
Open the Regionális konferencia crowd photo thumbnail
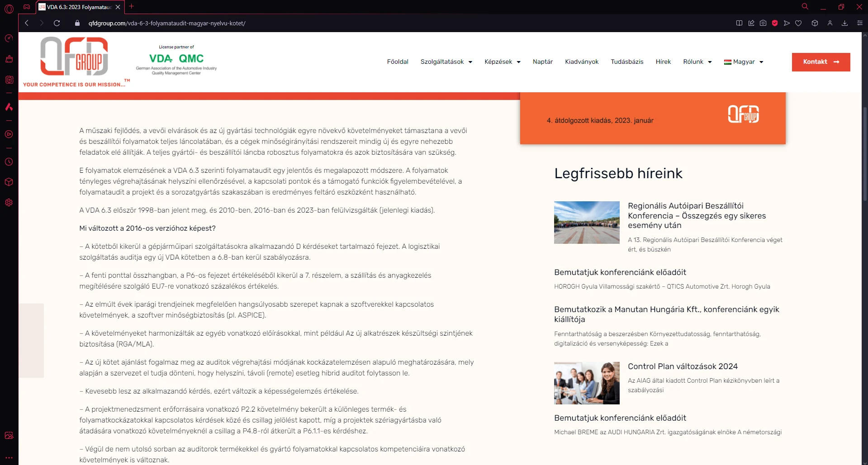[x=587, y=223]
